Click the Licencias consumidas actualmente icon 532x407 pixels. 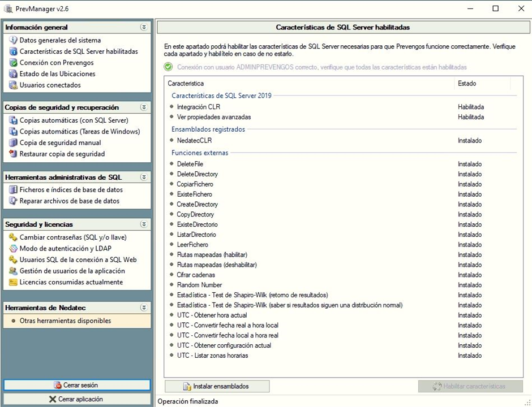pos(13,282)
